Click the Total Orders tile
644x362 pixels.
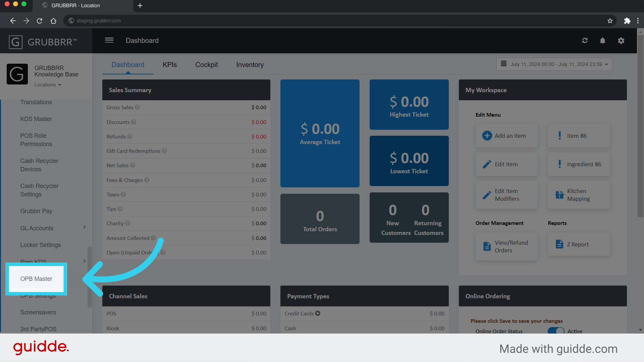[x=320, y=219]
